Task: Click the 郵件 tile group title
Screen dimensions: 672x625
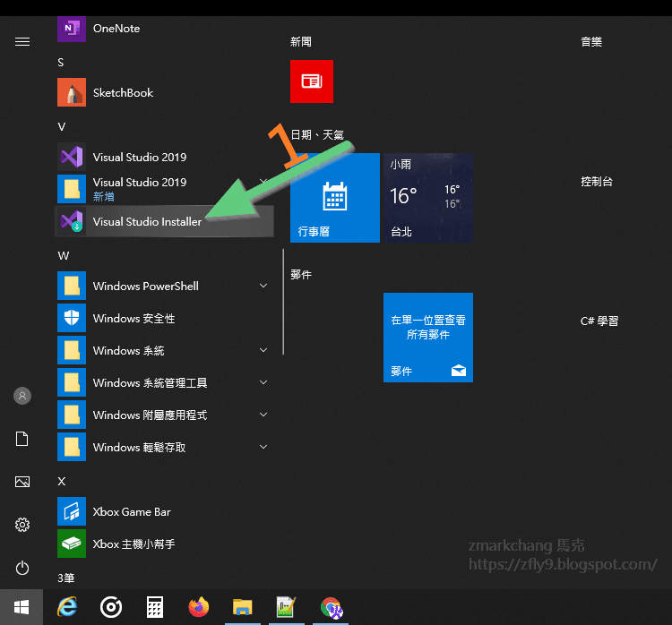Action: (301, 275)
